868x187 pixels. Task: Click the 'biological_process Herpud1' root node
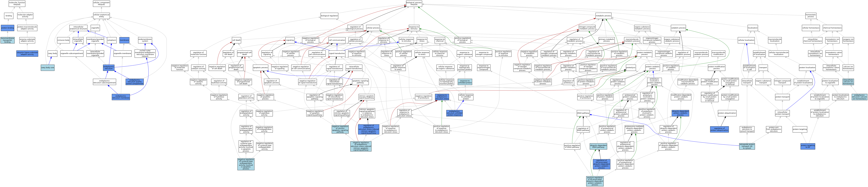point(414,4)
